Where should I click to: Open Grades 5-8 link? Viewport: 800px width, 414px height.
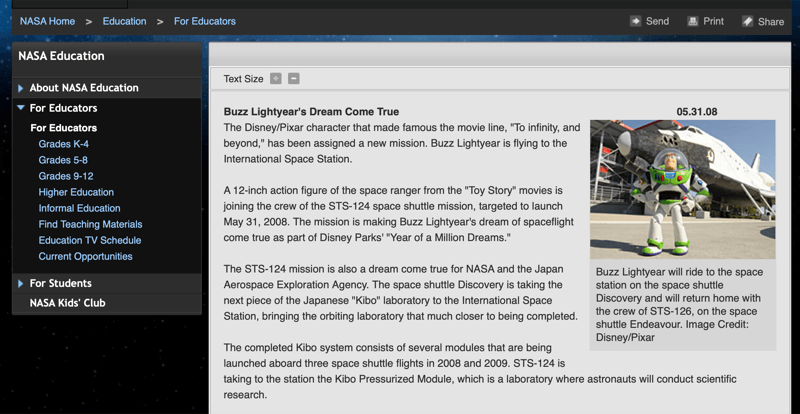click(x=63, y=160)
